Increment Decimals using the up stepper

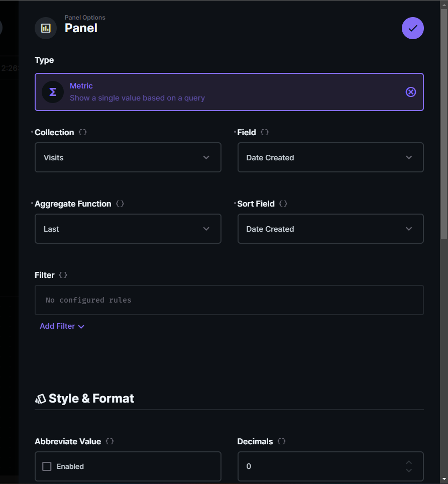click(x=408, y=462)
